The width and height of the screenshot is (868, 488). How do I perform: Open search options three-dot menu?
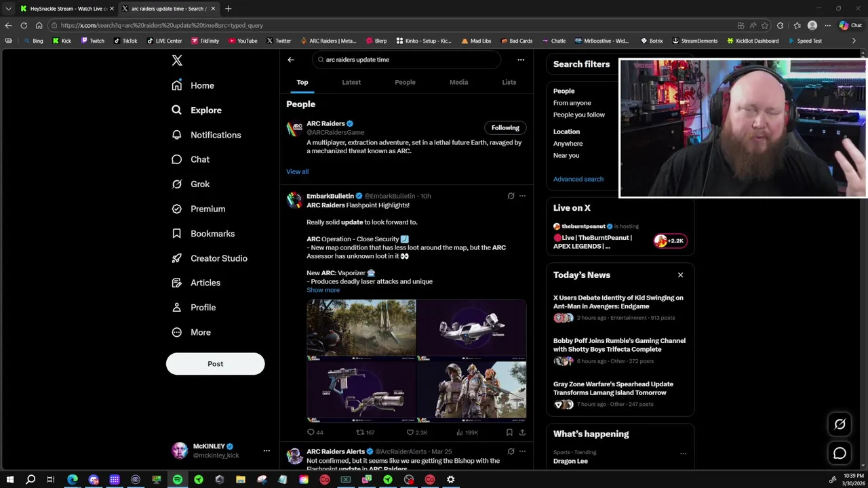click(x=521, y=60)
